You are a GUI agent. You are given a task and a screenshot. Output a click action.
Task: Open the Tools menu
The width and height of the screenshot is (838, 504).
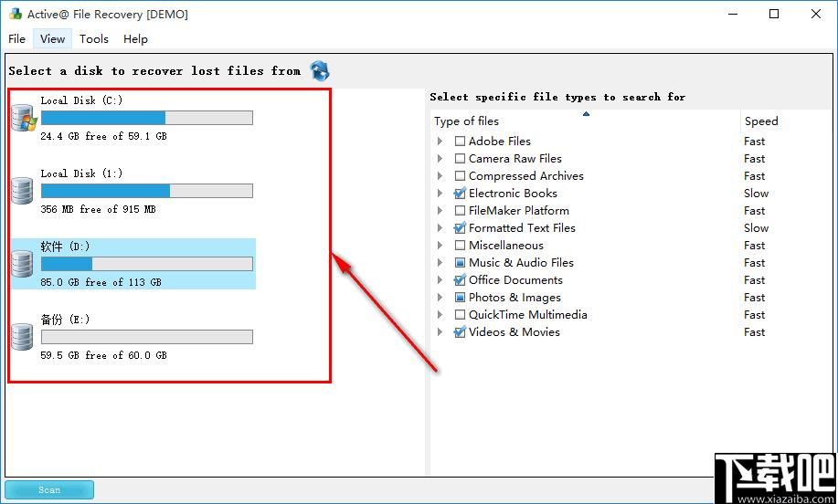[94, 39]
